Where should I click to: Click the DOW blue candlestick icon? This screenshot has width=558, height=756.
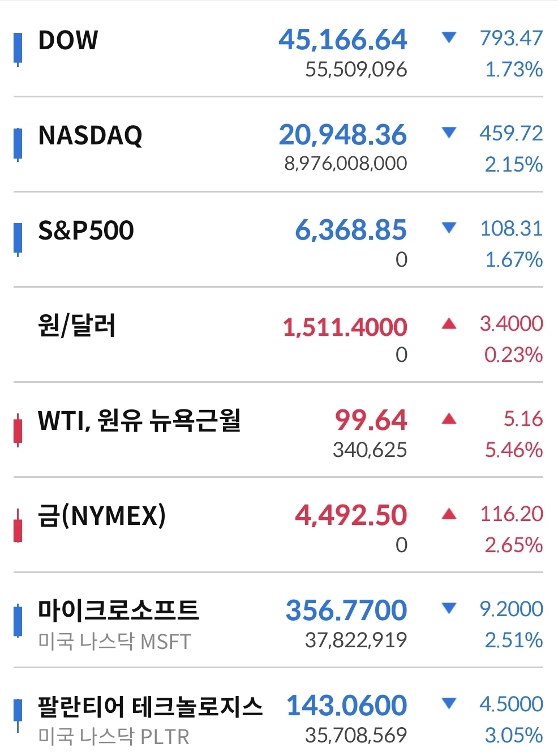click(x=18, y=49)
